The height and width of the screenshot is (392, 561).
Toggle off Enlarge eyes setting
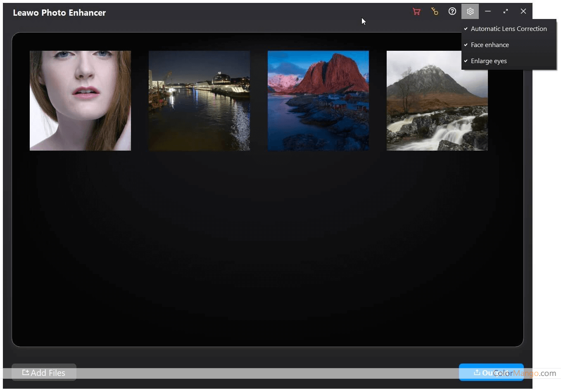(489, 61)
